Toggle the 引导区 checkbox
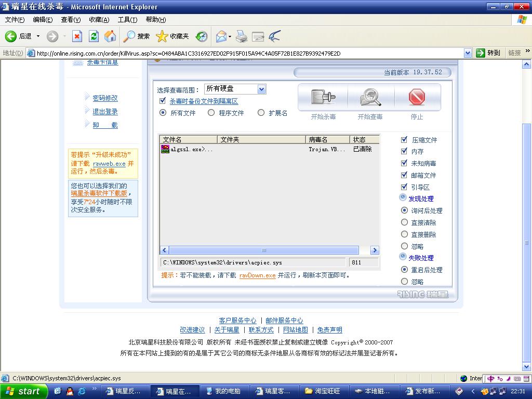Screen dimensions: 532x399 click(x=404, y=187)
